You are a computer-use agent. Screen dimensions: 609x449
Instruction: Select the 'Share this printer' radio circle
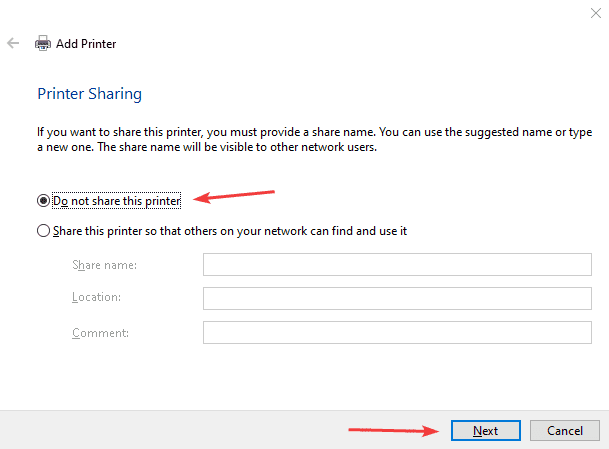(43, 231)
